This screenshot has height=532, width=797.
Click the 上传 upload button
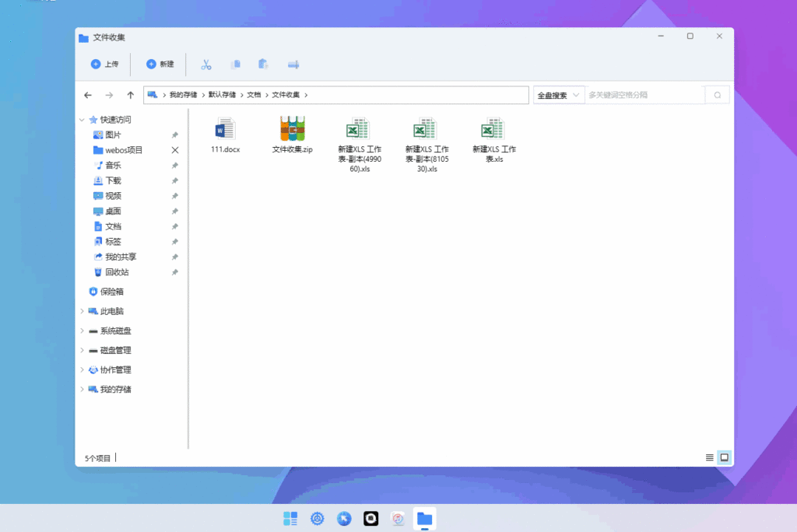[x=105, y=64]
